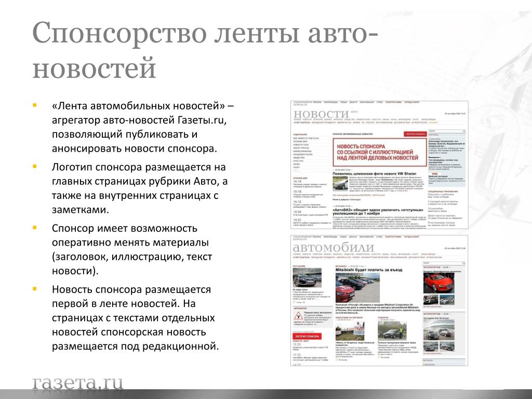
Task: Click the red concept car photo
Action: [438, 283]
